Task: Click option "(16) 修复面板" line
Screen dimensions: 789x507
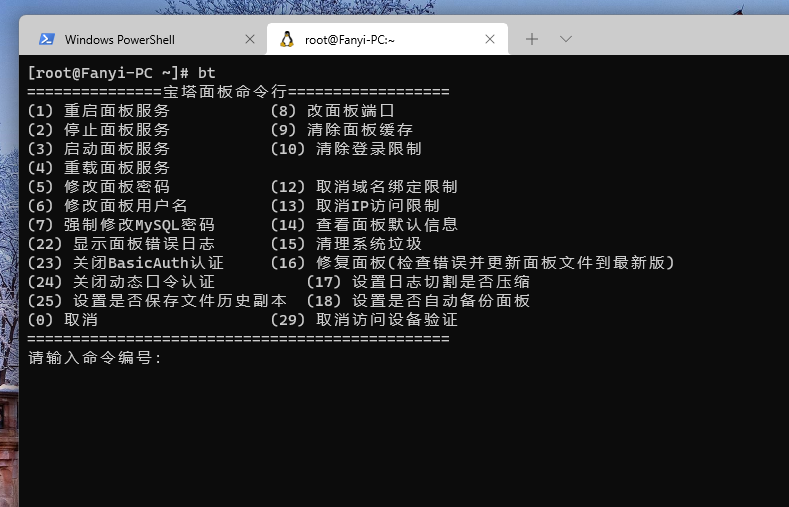Action: tap(472, 263)
